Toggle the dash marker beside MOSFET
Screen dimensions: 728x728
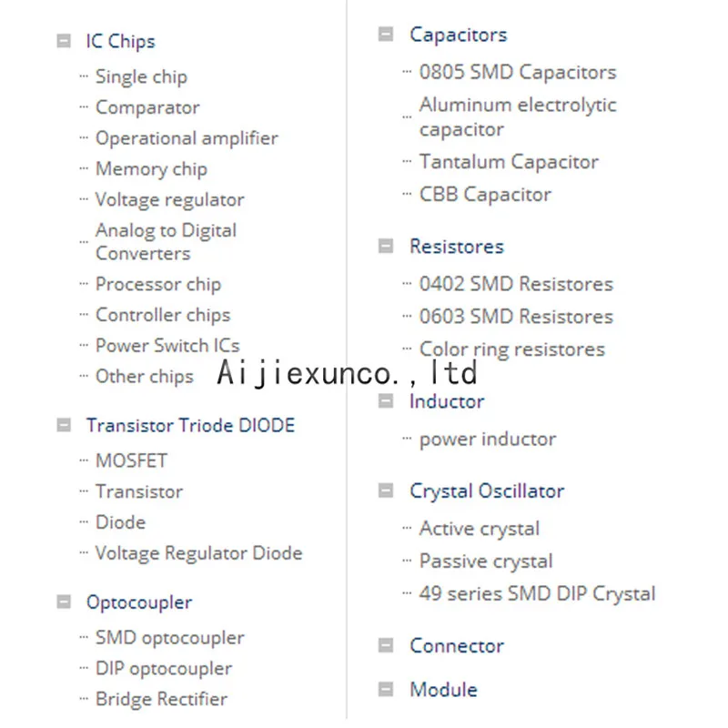click(84, 461)
